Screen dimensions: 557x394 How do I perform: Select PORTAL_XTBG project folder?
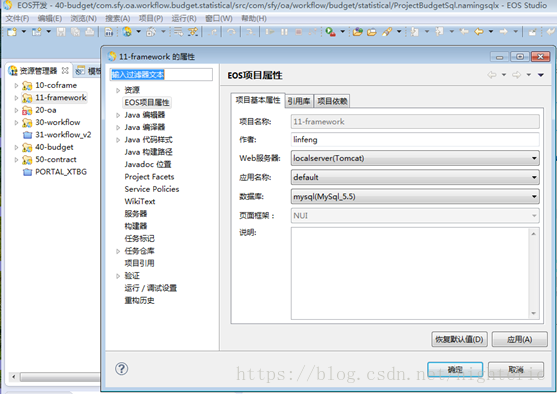[61, 172]
